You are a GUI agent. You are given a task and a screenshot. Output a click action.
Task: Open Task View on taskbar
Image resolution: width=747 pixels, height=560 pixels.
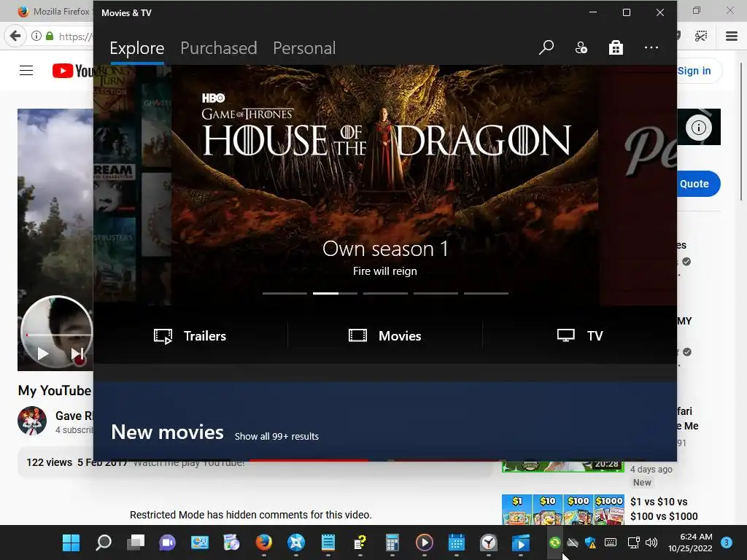point(136,542)
